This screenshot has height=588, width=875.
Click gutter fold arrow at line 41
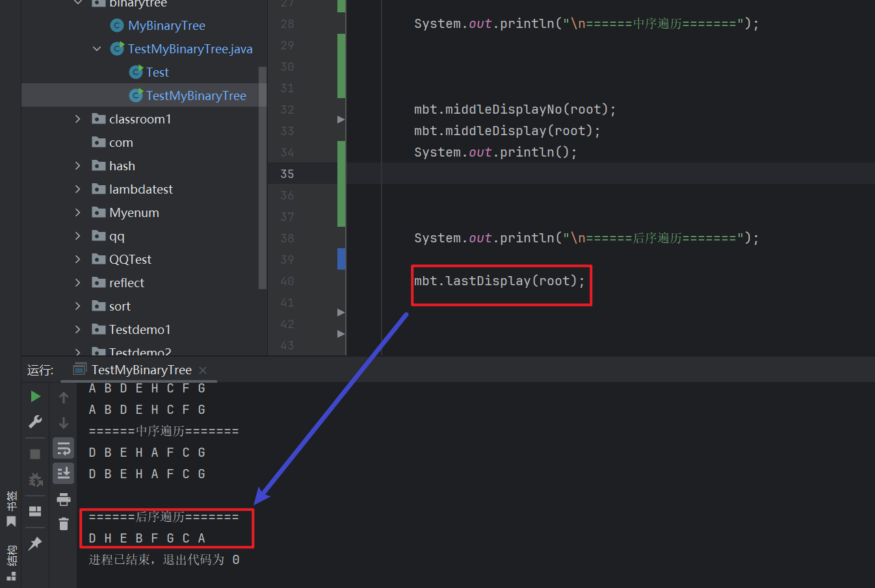341,313
